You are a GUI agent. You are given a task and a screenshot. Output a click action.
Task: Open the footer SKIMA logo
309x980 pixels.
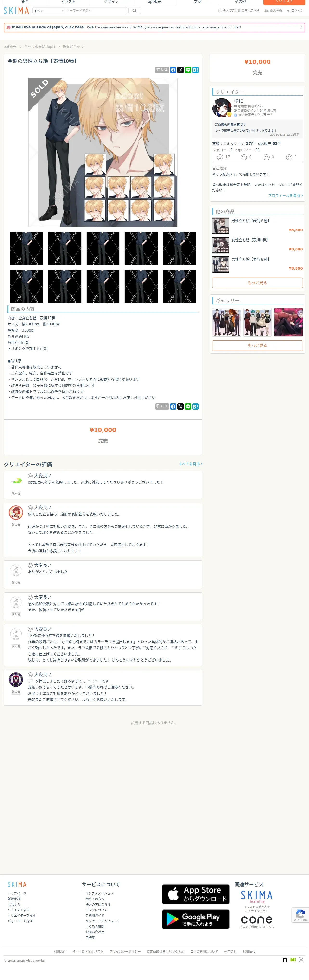tap(17, 885)
